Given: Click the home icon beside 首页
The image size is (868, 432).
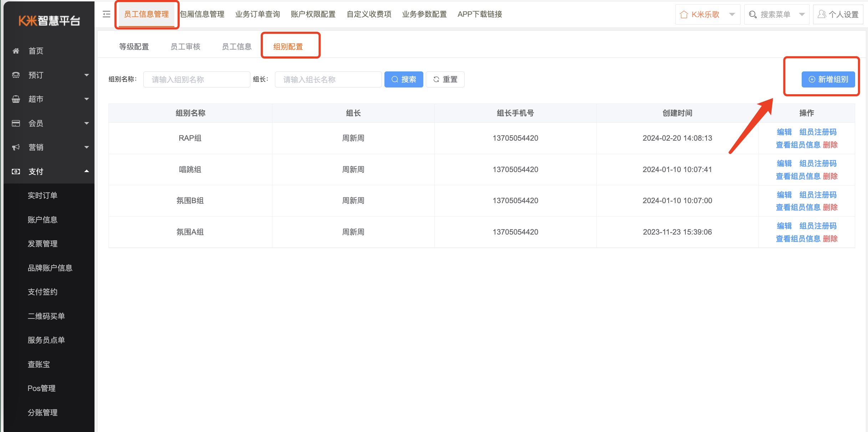Looking at the screenshot, I should (16, 51).
